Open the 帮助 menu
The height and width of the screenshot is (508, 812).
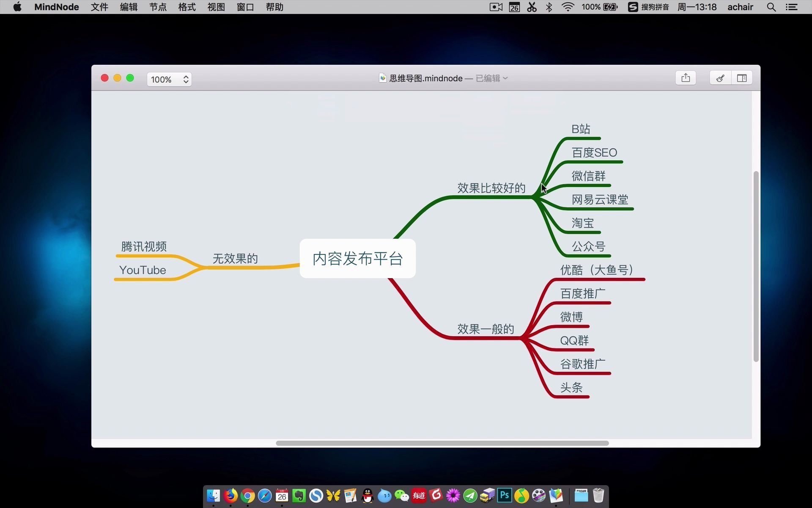point(274,7)
